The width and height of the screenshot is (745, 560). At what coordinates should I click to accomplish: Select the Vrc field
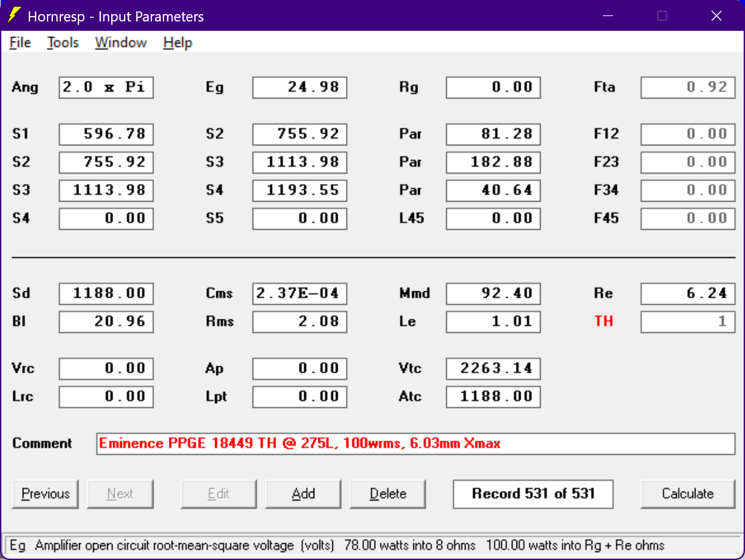click(106, 368)
